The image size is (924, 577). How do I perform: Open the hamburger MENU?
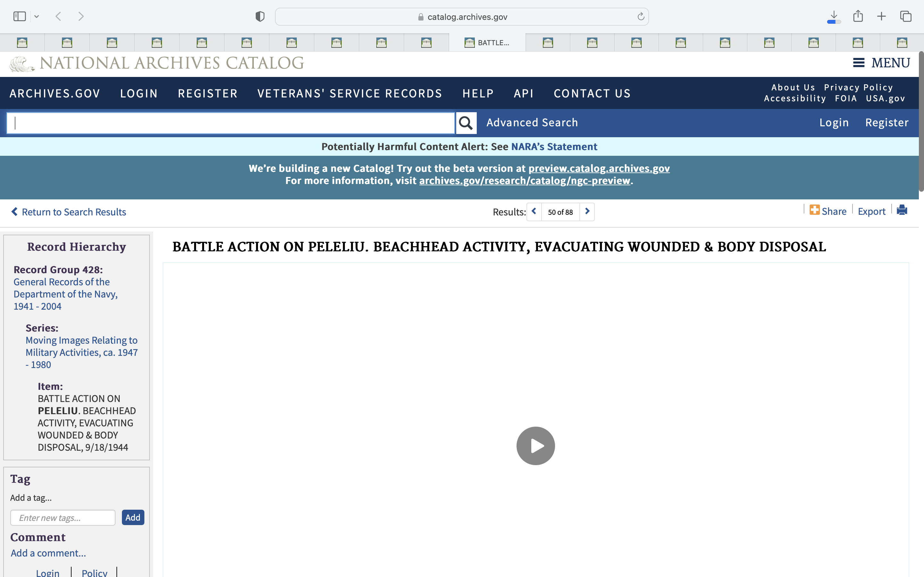point(882,63)
